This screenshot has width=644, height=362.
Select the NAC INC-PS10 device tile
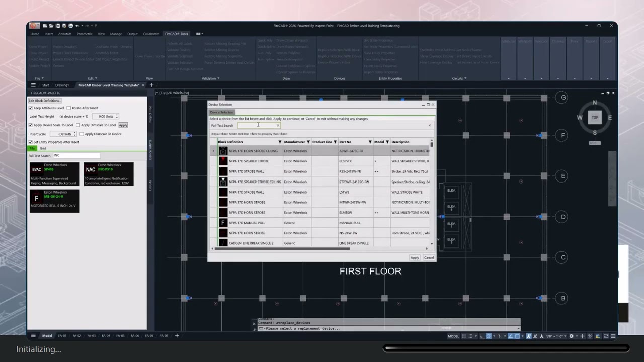109,174
